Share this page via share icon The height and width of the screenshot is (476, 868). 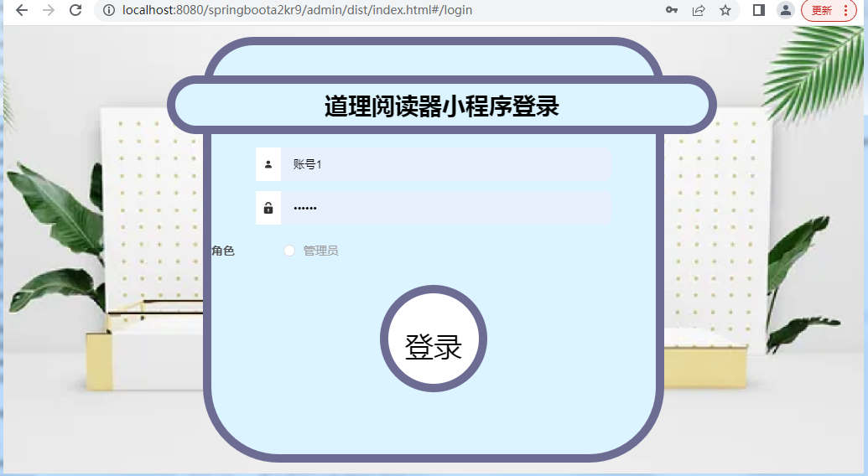(x=698, y=10)
